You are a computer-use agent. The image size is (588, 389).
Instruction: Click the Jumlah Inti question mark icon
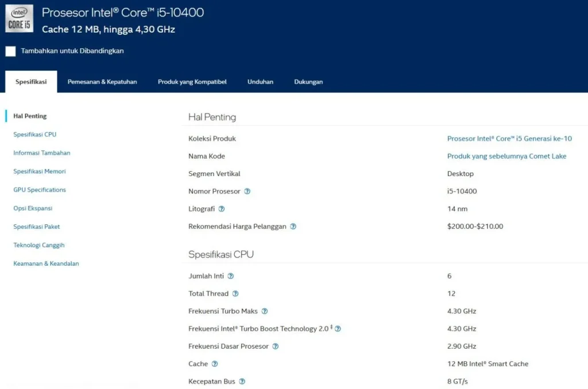pyautogui.click(x=230, y=276)
